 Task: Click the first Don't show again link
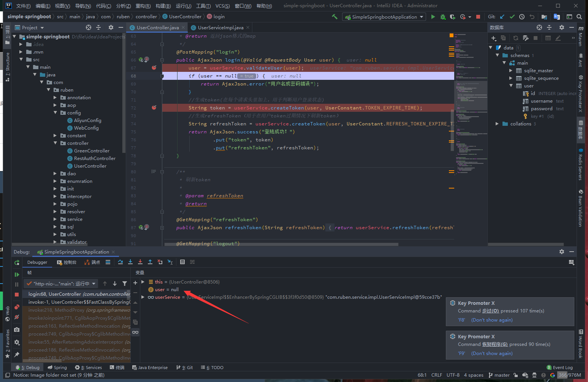pyautogui.click(x=492, y=320)
